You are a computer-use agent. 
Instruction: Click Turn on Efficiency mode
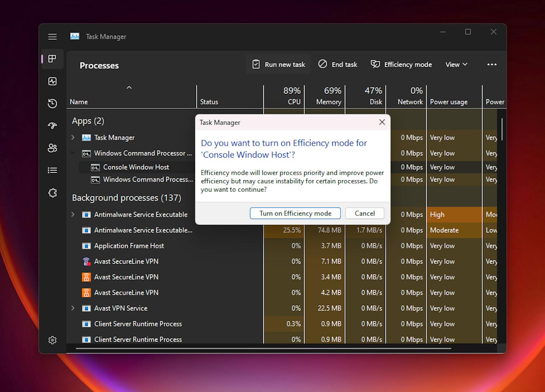pyautogui.click(x=295, y=213)
